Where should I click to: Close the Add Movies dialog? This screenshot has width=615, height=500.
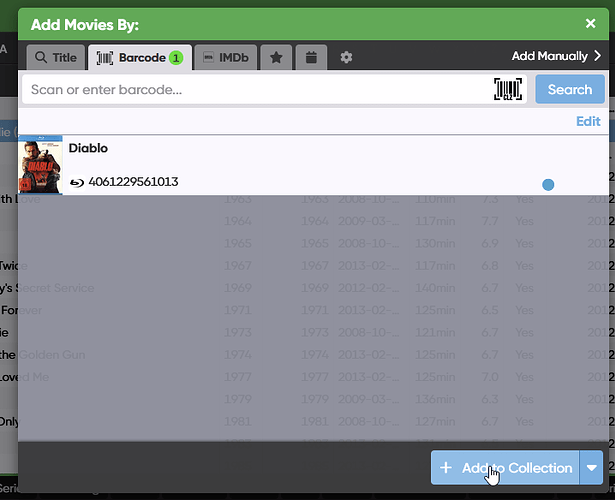[x=590, y=24]
